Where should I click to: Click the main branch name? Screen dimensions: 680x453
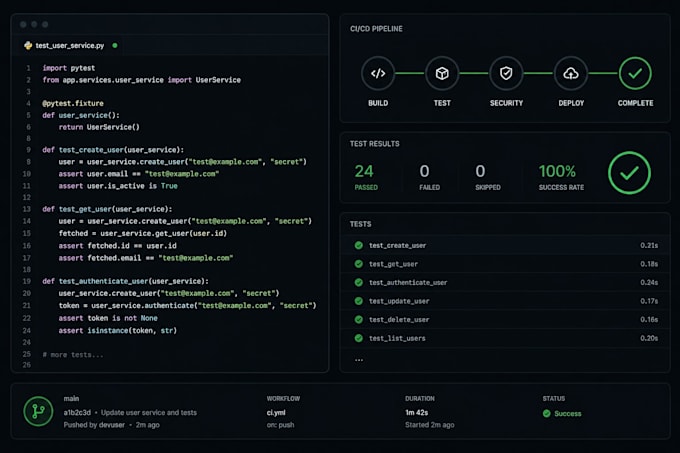point(71,398)
